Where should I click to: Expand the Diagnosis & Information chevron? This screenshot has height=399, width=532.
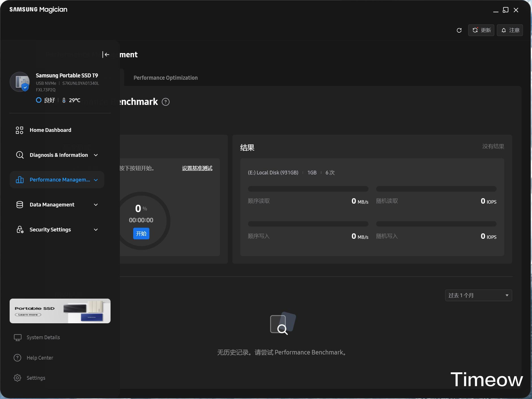coord(96,155)
